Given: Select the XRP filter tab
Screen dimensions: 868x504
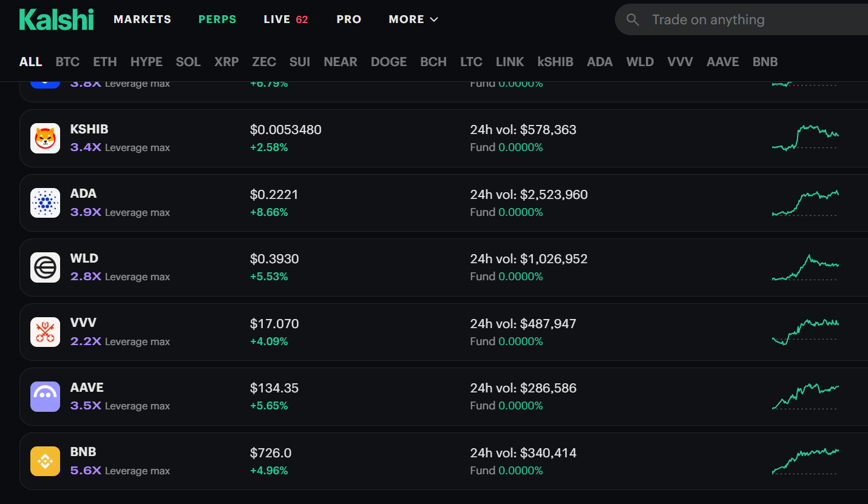Looking at the screenshot, I should pyautogui.click(x=226, y=62).
